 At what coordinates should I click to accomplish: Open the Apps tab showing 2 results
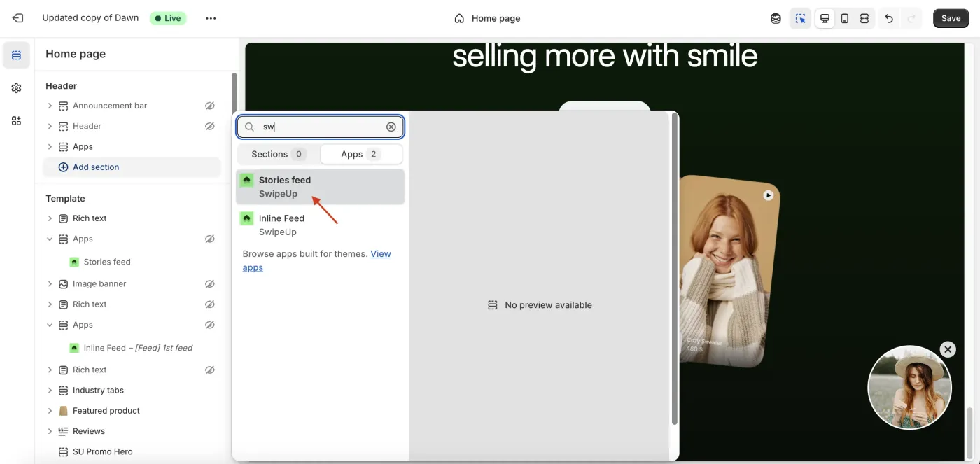[x=360, y=154]
